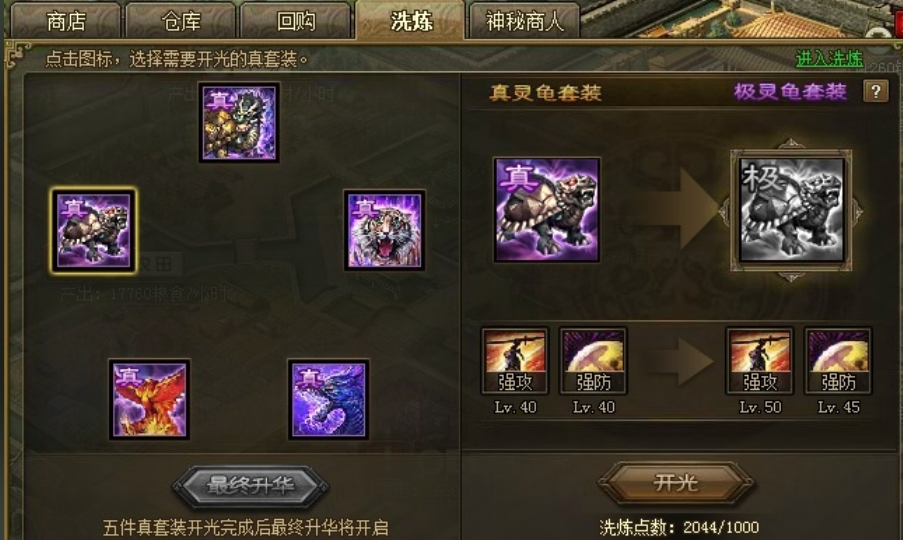This screenshot has width=903, height=540.
Task: Pick the 真 blue dragon set icon
Action: pos(328,400)
